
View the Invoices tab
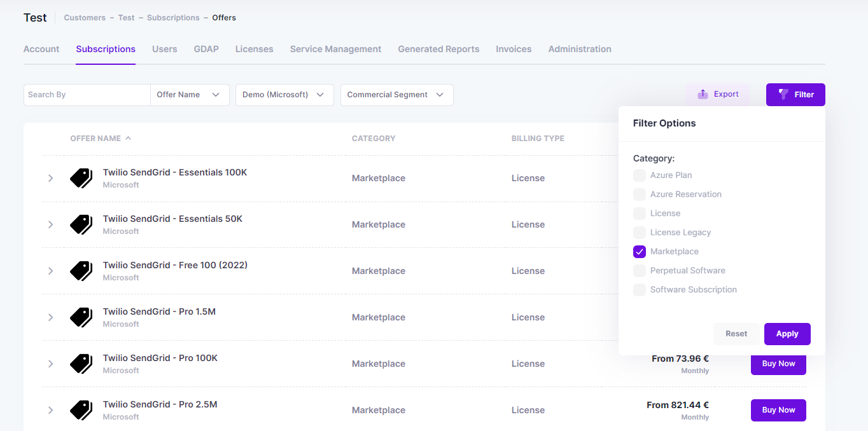(514, 49)
